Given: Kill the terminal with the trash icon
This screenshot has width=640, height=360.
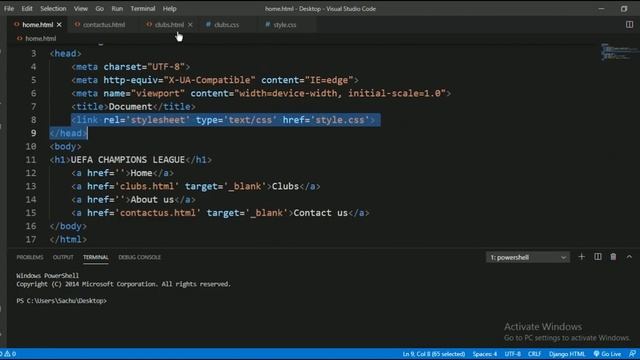Looking at the screenshot, I should [x=613, y=257].
